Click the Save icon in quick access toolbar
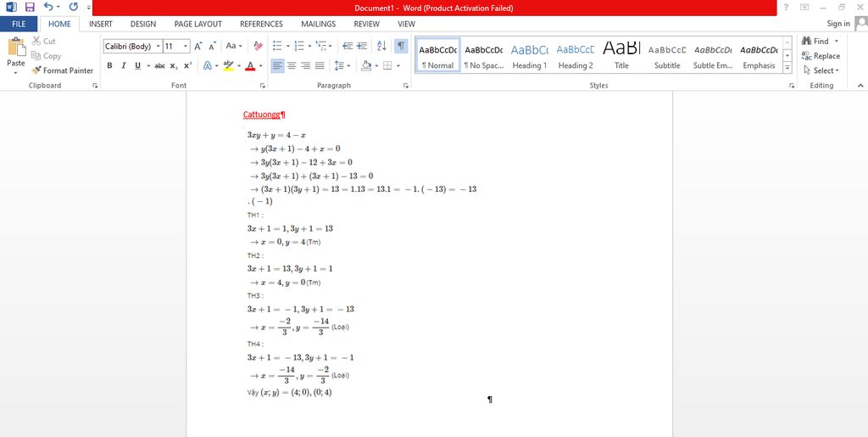This screenshot has width=868, height=437. coord(30,7)
